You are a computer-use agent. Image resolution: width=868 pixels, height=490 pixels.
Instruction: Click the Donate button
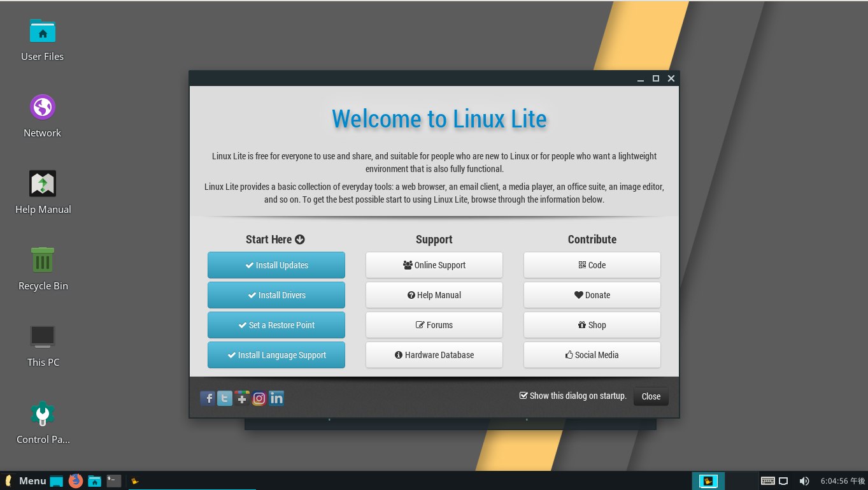pyautogui.click(x=592, y=295)
